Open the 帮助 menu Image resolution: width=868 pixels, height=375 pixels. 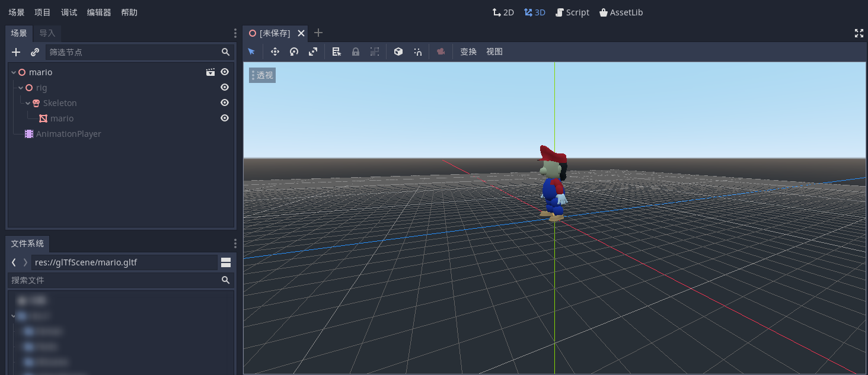(129, 12)
